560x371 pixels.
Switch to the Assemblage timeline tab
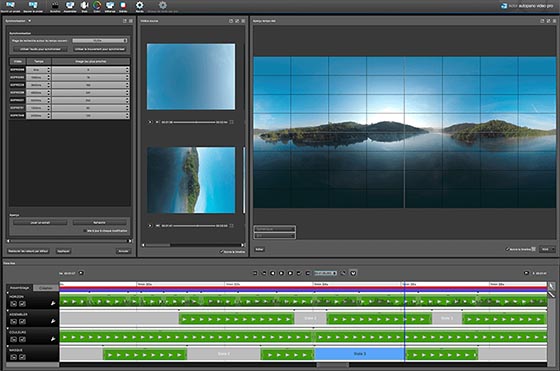[x=20, y=288]
